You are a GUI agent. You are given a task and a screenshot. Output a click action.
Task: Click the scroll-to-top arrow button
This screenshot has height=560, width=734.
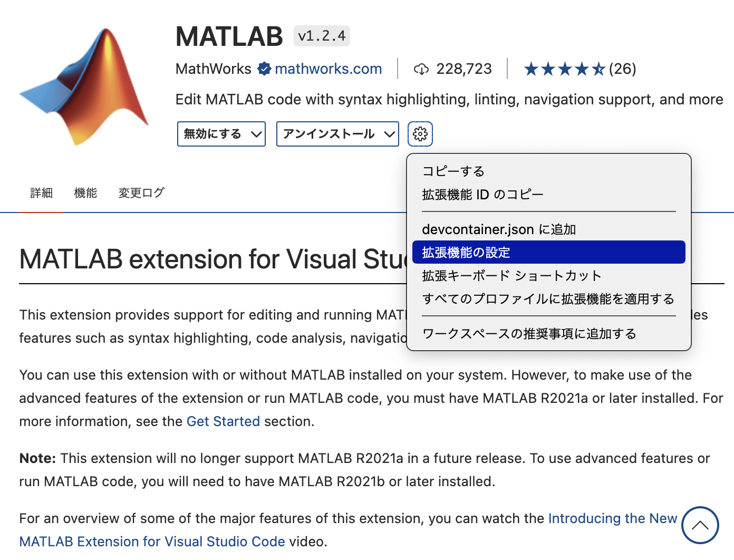[x=700, y=525]
